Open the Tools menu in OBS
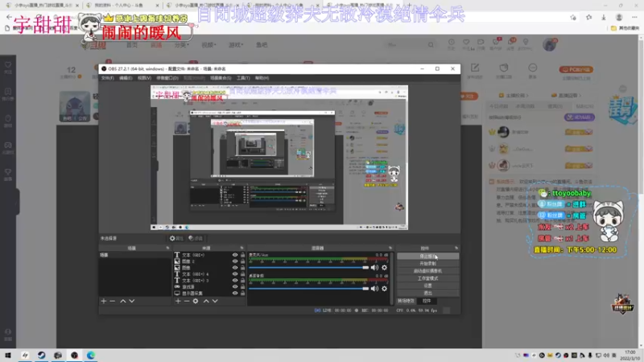Viewport: 644px width, 362px height. 243,78
